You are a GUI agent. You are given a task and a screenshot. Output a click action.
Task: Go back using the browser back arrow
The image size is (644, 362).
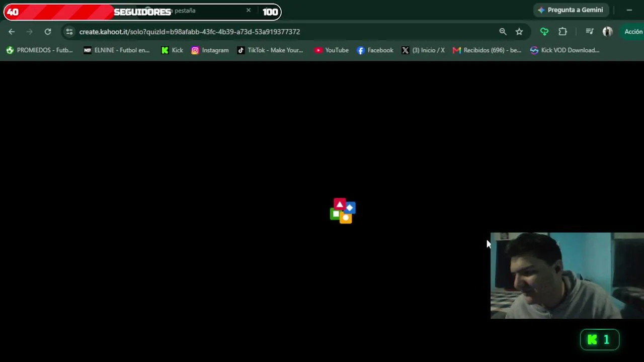[x=12, y=32]
